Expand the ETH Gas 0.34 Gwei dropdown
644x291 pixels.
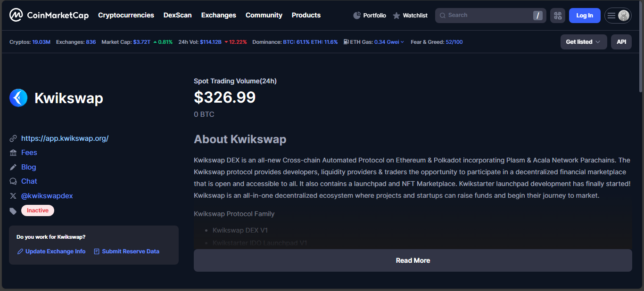pyautogui.click(x=389, y=42)
